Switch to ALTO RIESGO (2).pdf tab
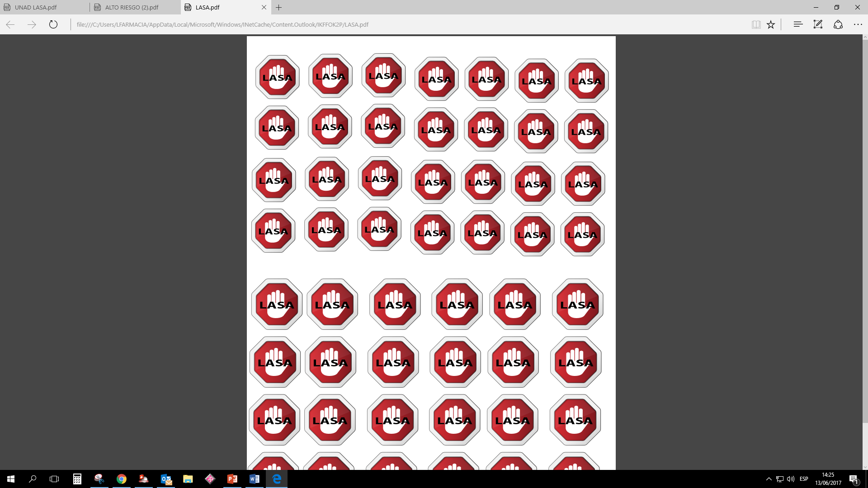The image size is (868, 488). (132, 7)
